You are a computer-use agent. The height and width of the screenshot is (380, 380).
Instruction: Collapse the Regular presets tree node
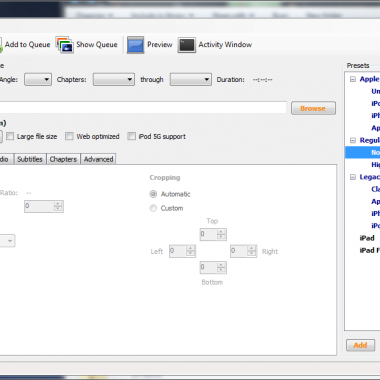click(x=353, y=140)
